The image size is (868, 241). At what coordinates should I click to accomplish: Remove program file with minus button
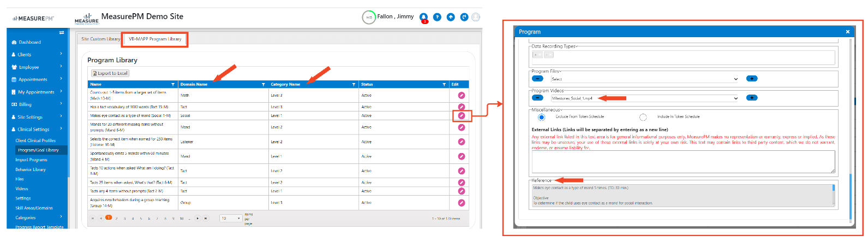(x=537, y=79)
